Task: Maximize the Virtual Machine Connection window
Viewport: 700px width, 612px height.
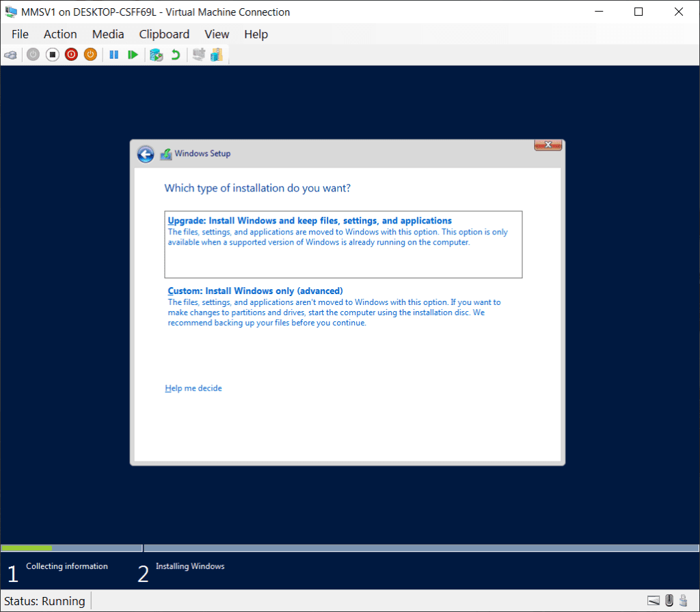Action: tap(639, 12)
